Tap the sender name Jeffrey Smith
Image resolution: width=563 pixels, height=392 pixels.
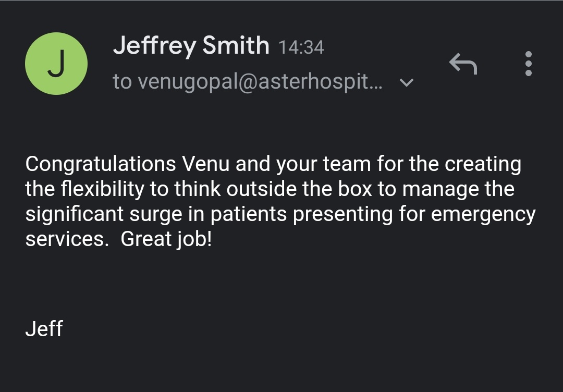pyautogui.click(x=191, y=46)
